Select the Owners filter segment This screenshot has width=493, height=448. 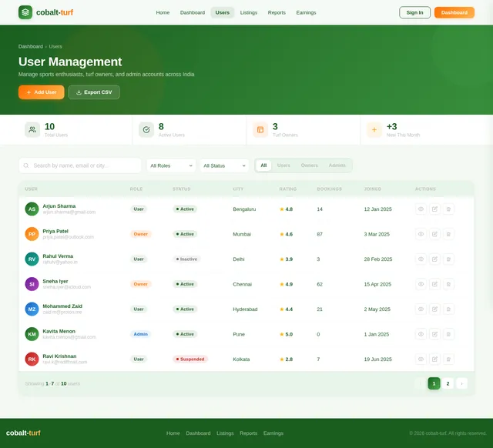(x=310, y=165)
